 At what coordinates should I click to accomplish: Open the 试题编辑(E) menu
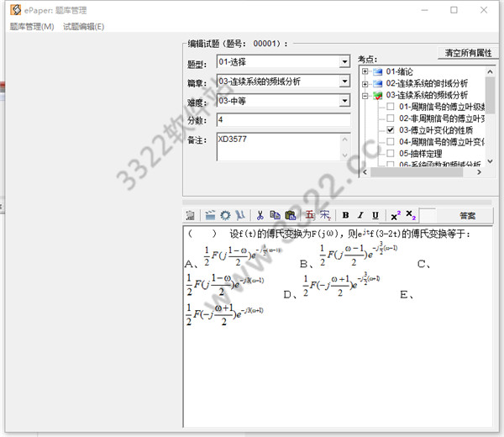click(83, 26)
